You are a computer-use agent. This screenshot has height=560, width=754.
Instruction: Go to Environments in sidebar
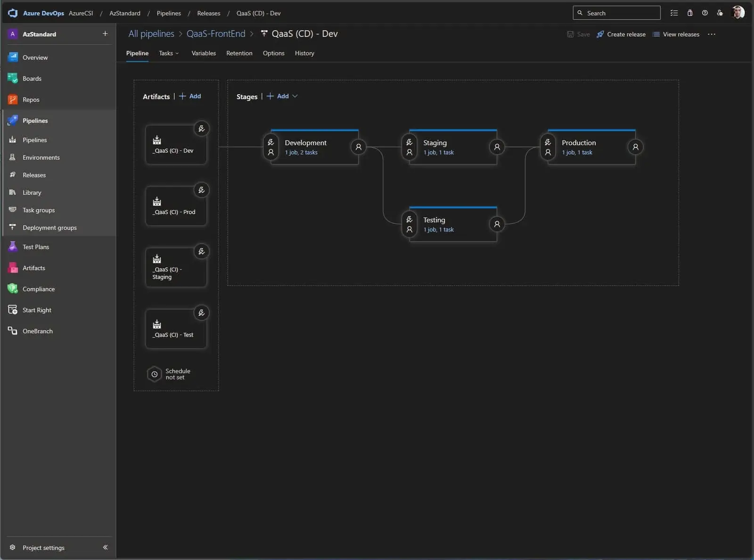coord(41,157)
